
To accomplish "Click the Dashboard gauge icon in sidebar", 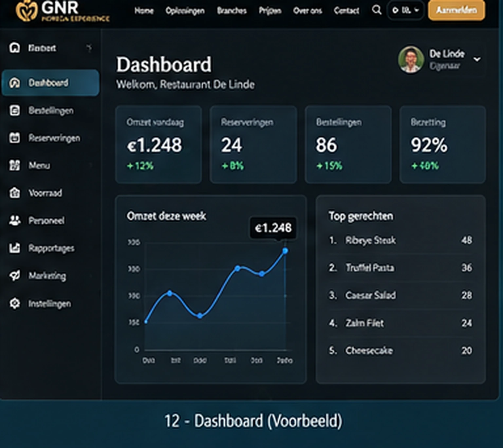I will tap(15, 83).
